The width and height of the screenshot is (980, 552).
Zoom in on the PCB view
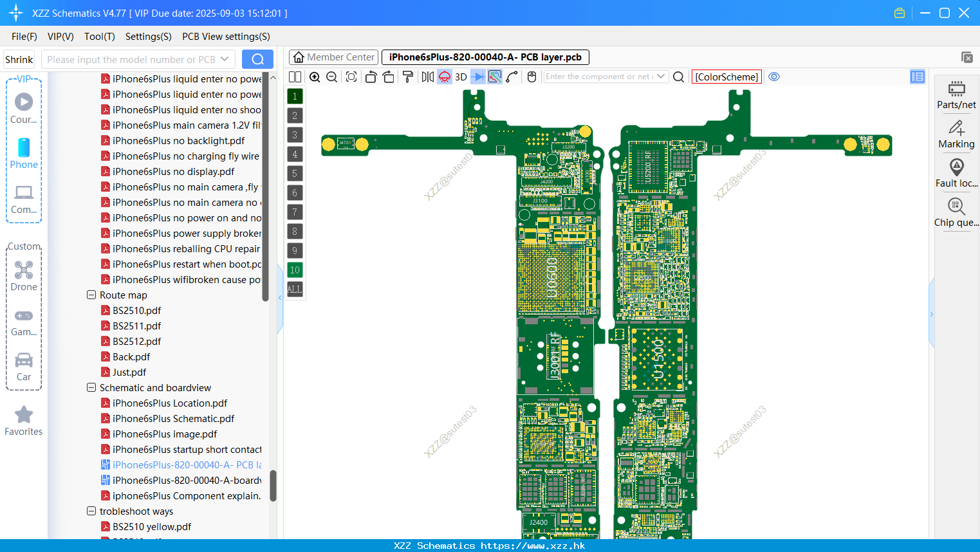coord(315,77)
